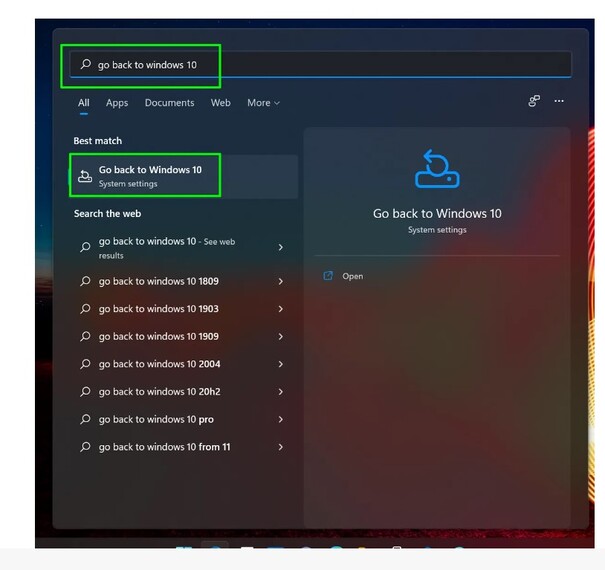Click search icon beside the 1903 suggestion
This screenshot has width=605, height=570.
(85, 309)
